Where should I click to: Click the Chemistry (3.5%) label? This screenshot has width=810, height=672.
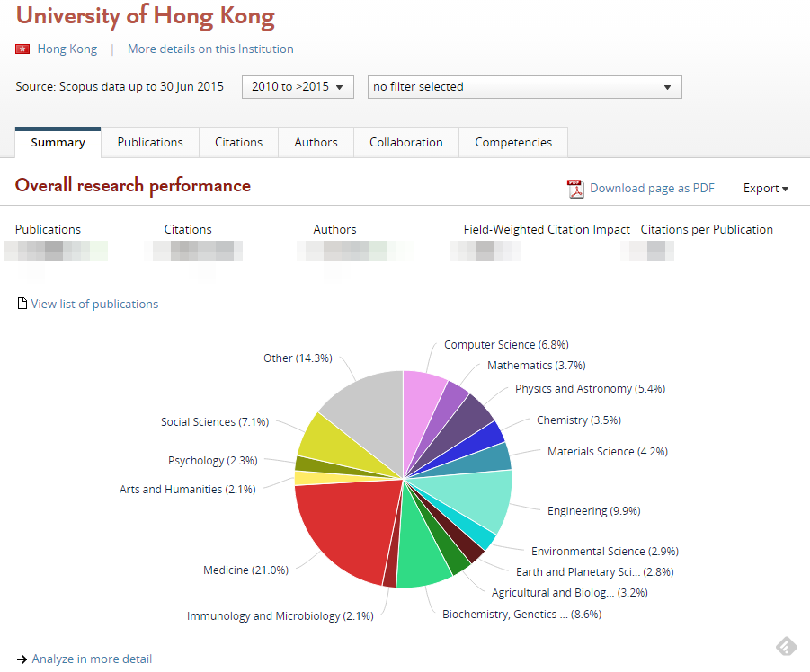tap(579, 420)
